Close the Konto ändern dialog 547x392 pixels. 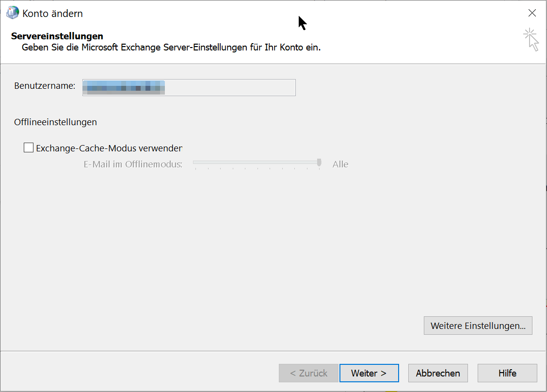point(532,13)
